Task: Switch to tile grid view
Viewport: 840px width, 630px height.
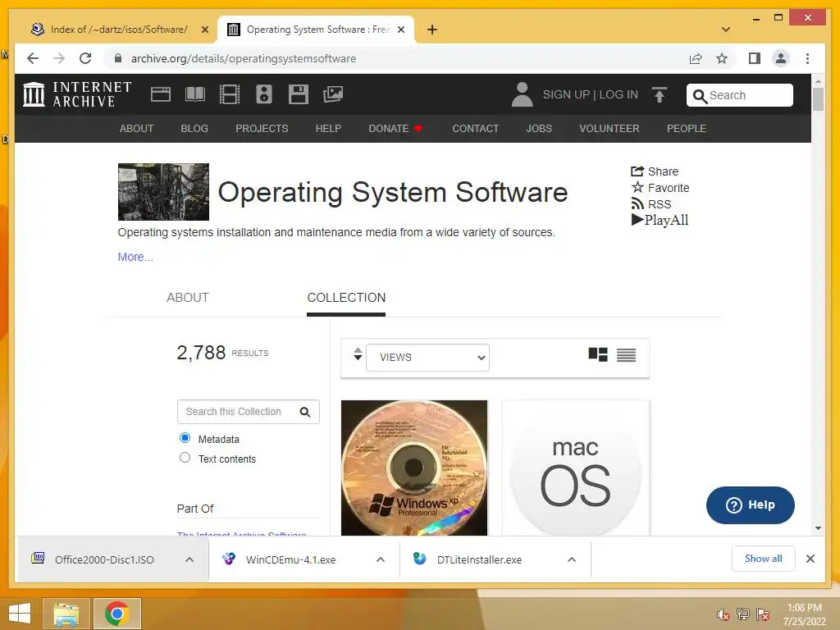Action: click(x=598, y=354)
